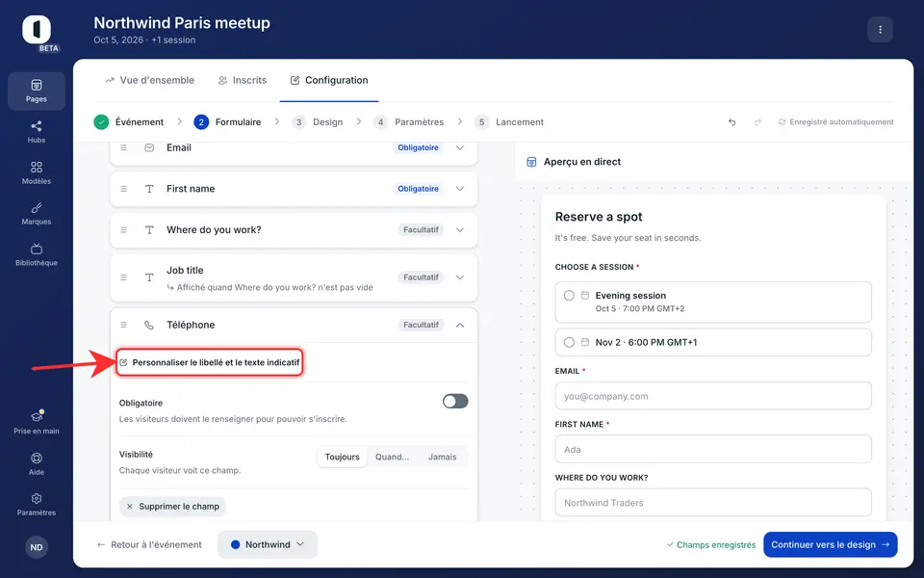Click drag handle of Téléphone field
Image resolution: width=924 pixels, height=578 pixels.
click(x=124, y=325)
